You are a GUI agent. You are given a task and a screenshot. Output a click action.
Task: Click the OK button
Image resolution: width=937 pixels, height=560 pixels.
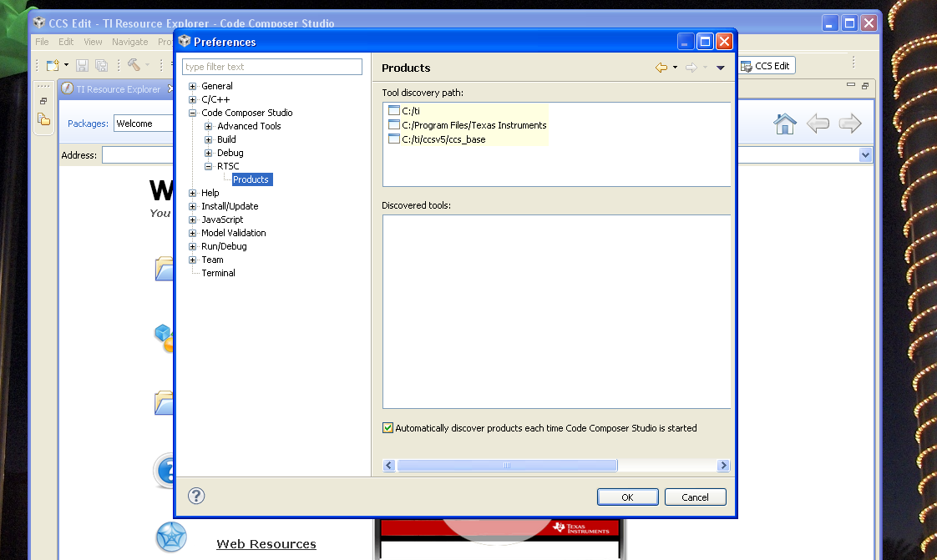[x=627, y=497]
